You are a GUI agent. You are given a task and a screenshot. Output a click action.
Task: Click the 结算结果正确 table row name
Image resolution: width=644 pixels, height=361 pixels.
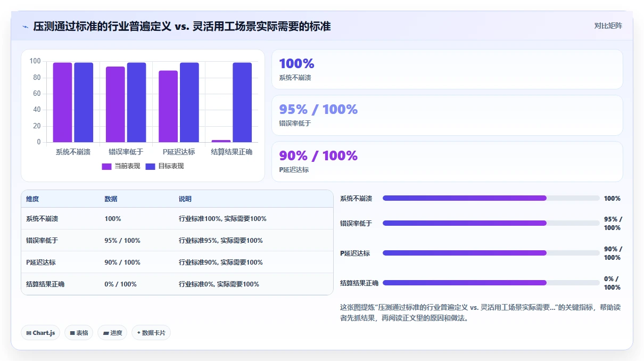45,284
